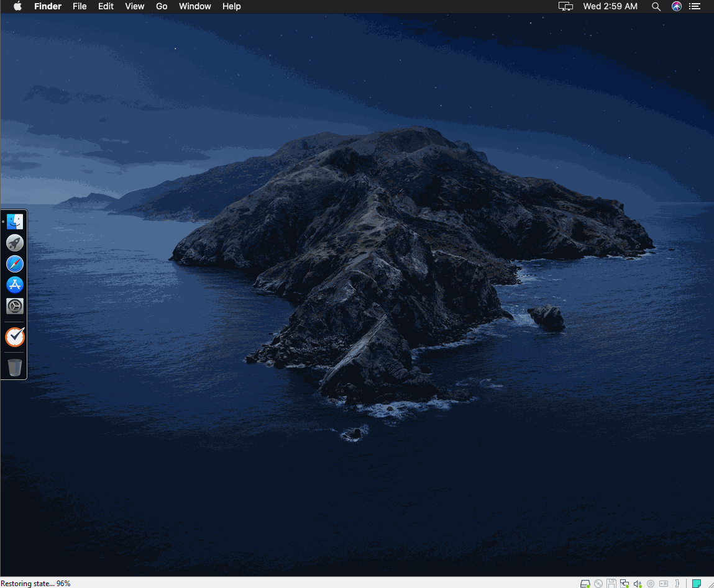Open Notification Center
The width and height of the screenshot is (714, 588).
(695, 6)
